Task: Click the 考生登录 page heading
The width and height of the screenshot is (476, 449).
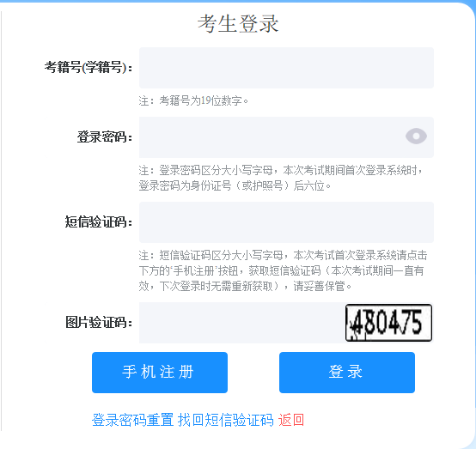Action: coord(238,24)
